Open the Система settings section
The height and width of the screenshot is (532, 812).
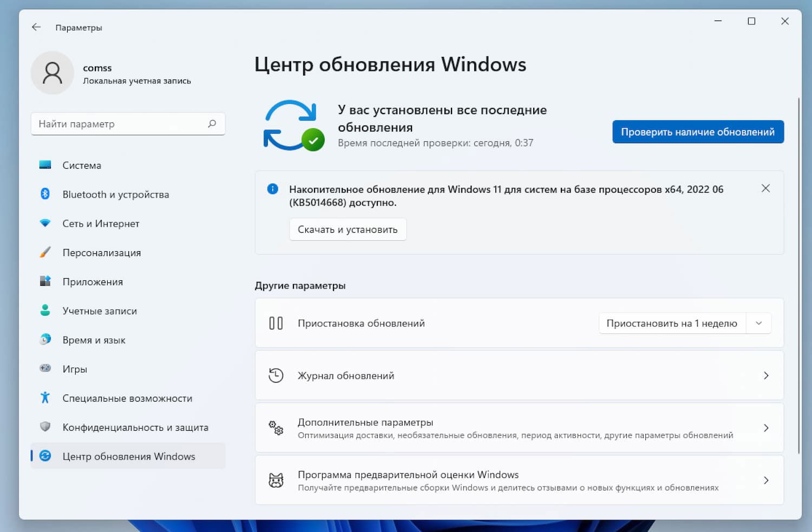128,165
